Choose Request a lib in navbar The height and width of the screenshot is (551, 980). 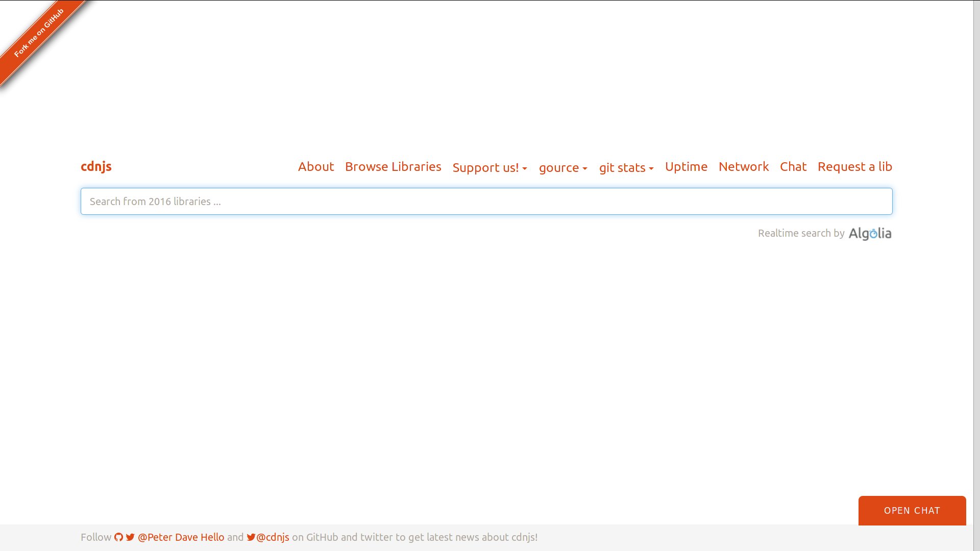855,167
